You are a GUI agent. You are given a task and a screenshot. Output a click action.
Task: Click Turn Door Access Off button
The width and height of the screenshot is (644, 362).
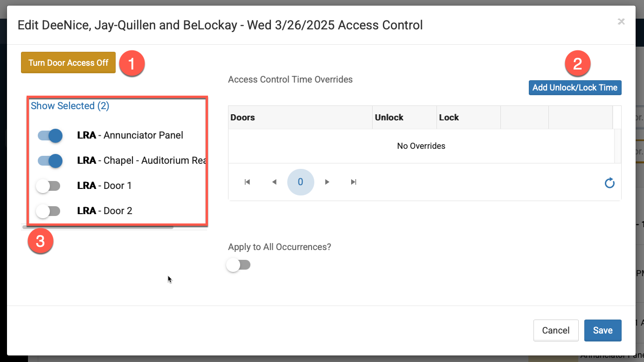pos(68,63)
